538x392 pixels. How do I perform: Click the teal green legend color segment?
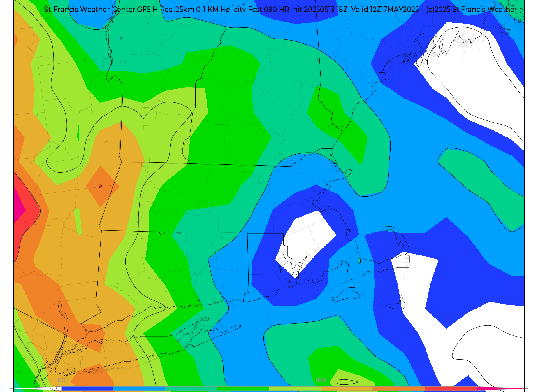191,389
